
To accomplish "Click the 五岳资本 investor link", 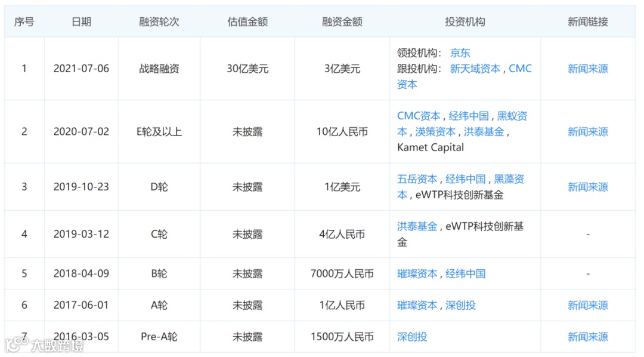I will click(x=417, y=179).
